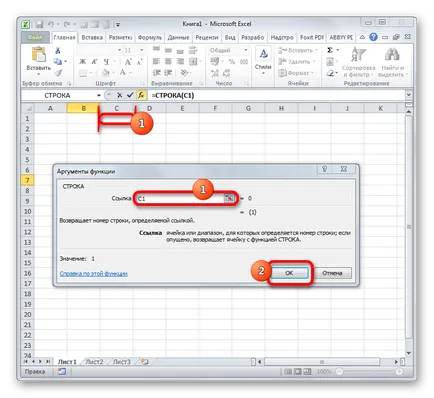Toggle italic К formatting button
The height and width of the screenshot is (398, 434).
94,62
